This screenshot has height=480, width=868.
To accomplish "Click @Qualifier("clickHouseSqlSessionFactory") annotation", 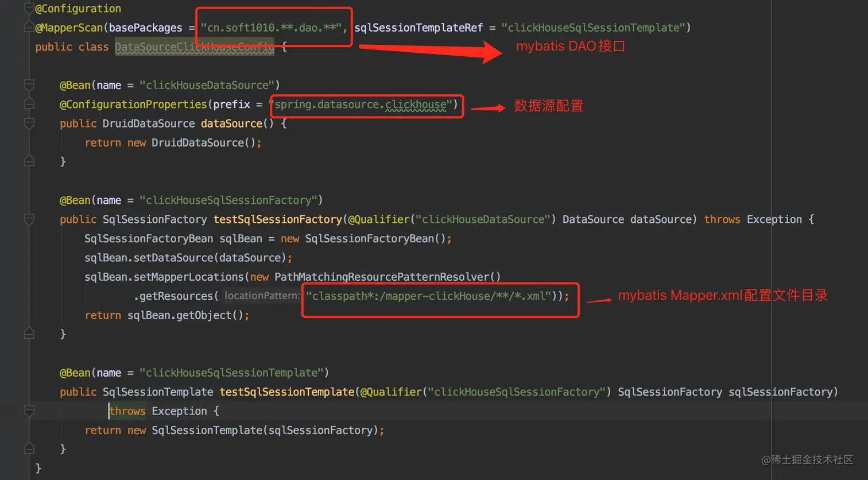I will point(486,392).
